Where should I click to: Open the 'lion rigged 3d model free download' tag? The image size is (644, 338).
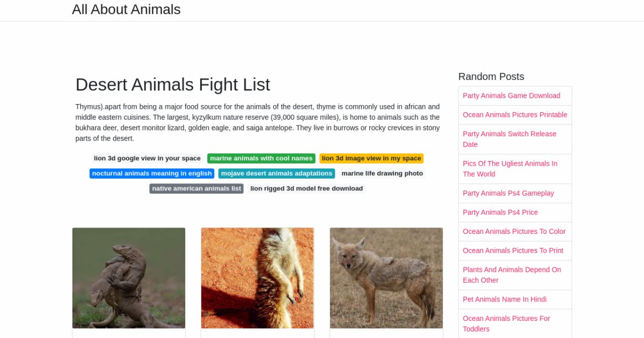pyautogui.click(x=306, y=188)
